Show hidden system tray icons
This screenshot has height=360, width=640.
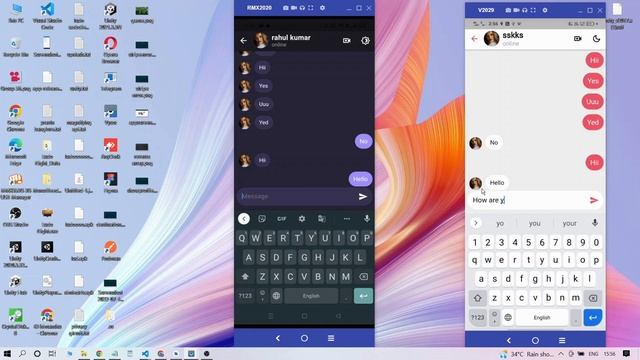coord(561,354)
